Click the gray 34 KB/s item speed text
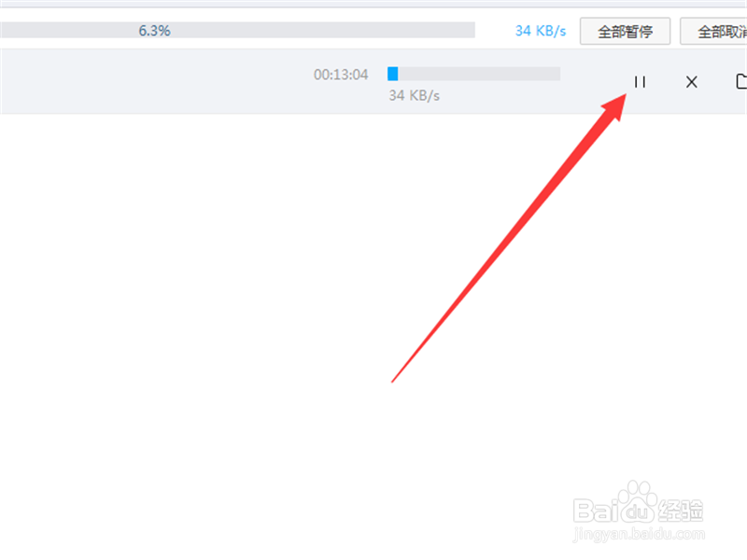 pos(414,96)
